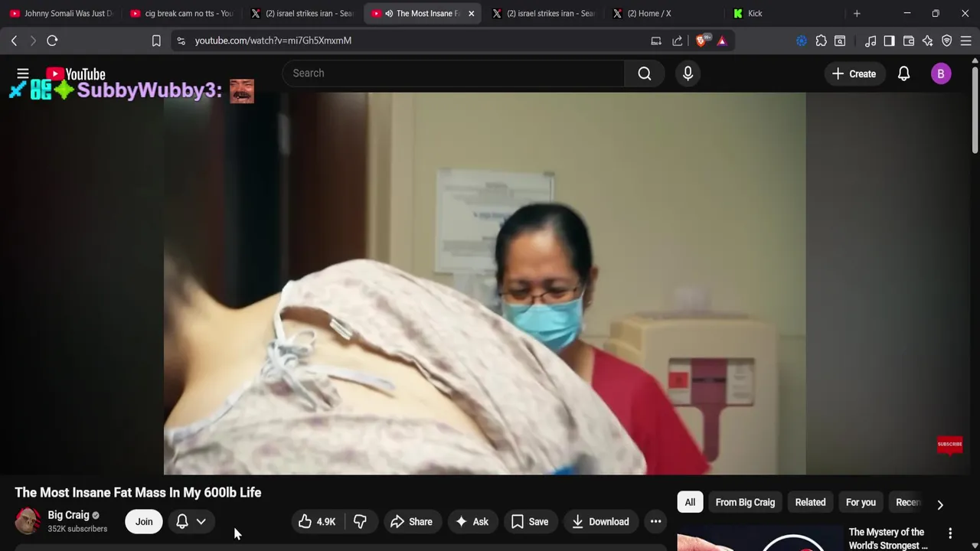Click the YouTube search magnifier button
This screenshot has height=551, width=980.
645,73
